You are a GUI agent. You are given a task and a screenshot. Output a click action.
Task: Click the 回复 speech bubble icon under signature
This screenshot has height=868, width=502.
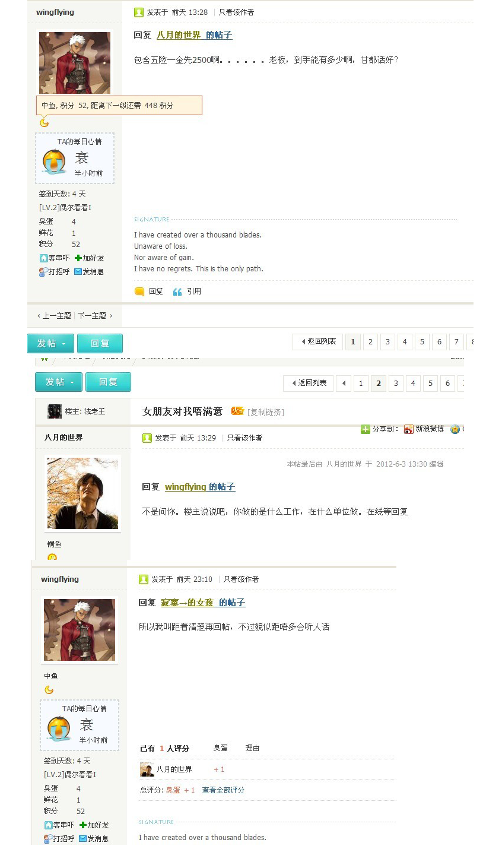pos(139,292)
